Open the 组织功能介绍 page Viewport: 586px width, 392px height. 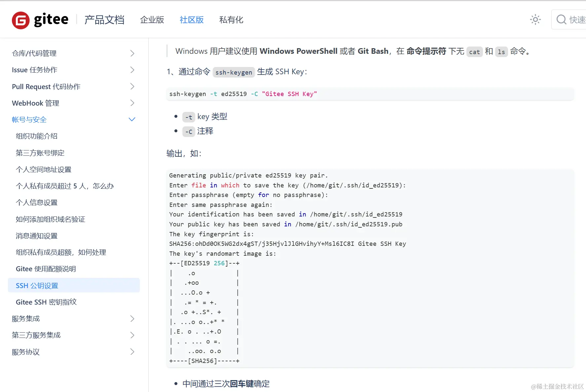(37, 136)
